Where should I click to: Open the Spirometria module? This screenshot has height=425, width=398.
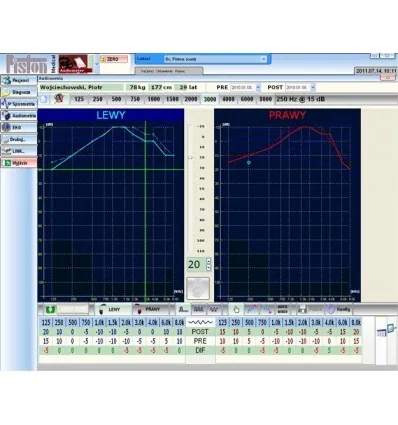(19, 104)
